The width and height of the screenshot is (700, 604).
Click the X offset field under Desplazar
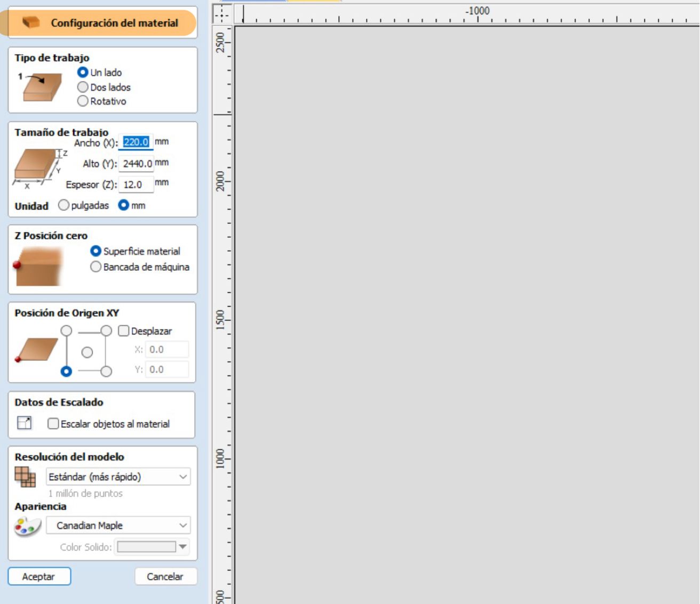pyautogui.click(x=167, y=350)
